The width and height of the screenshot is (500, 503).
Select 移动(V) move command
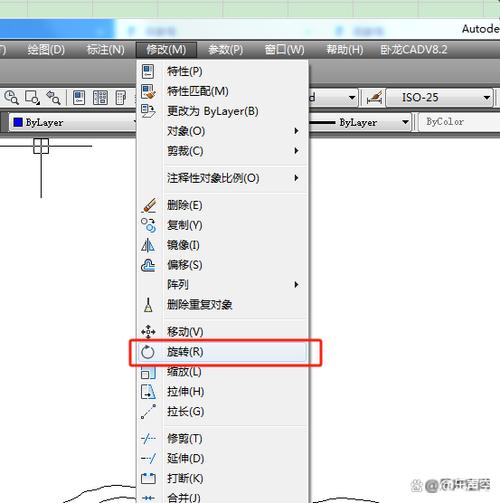(222, 332)
